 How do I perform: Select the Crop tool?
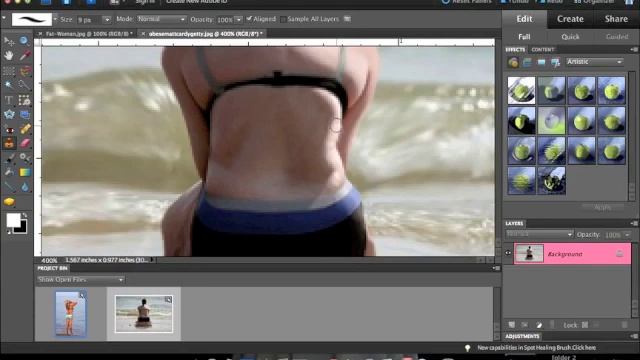24,100
